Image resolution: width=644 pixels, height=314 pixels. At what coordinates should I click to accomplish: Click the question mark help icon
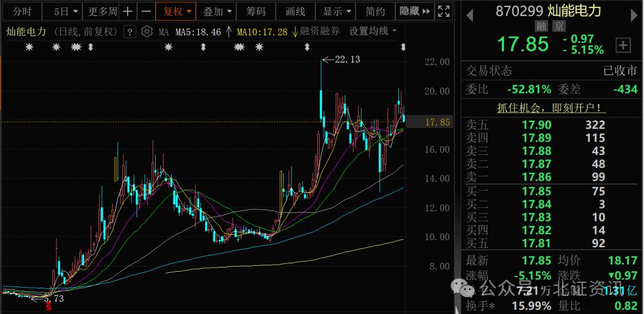[129, 32]
